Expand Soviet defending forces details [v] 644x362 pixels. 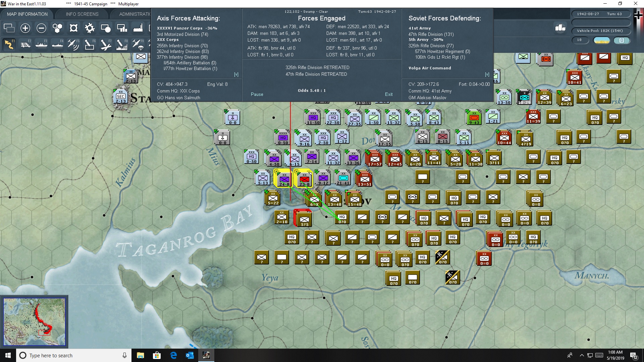pyautogui.click(x=487, y=74)
